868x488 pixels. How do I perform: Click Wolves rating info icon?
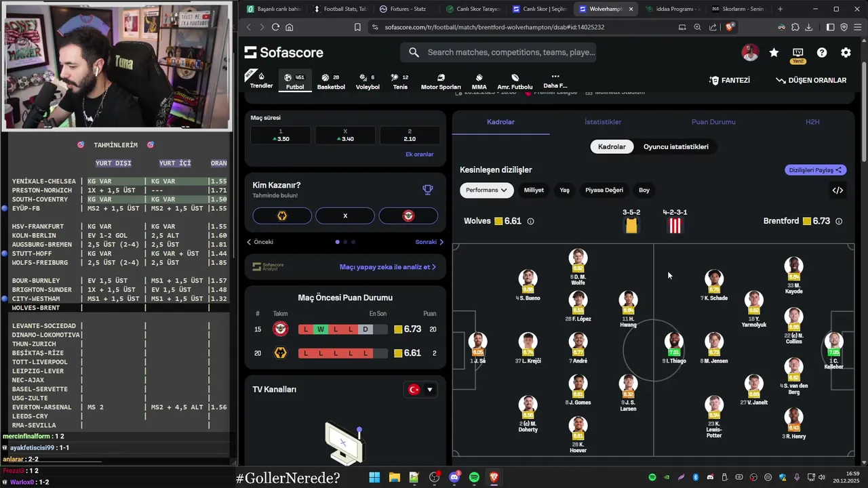530,221
